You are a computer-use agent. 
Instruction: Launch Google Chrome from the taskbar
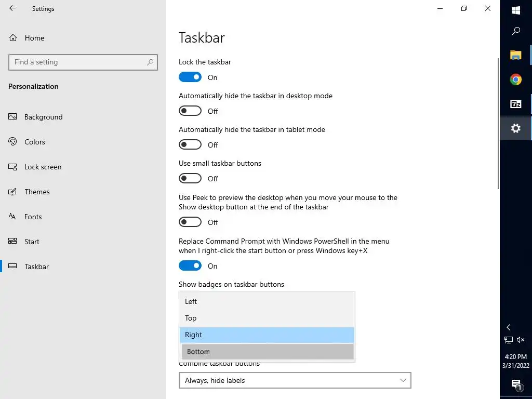[515, 79]
